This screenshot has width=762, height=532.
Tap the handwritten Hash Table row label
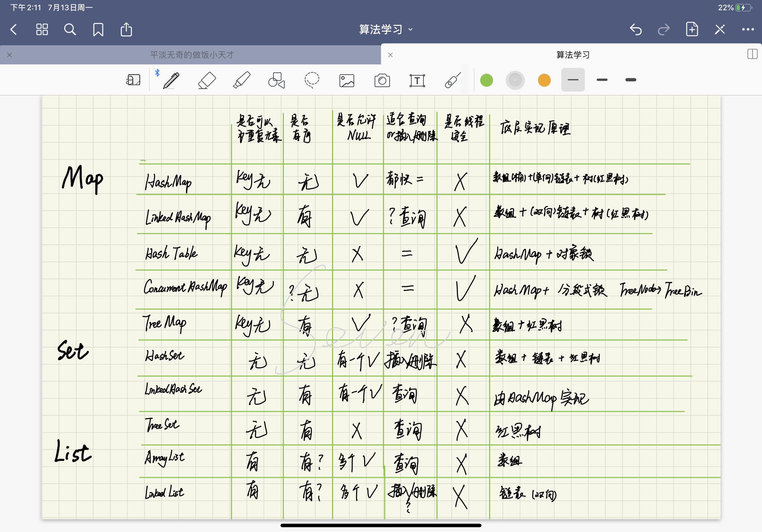tap(171, 253)
